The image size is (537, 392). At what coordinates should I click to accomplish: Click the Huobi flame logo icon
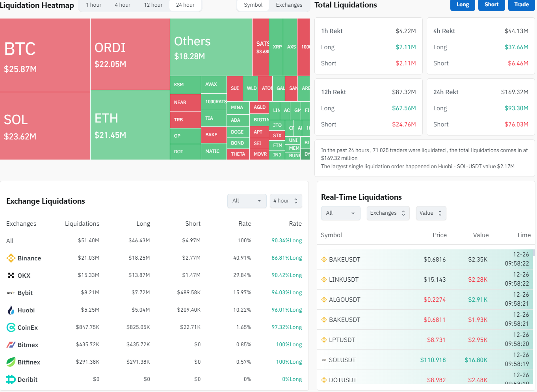pos(11,310)
